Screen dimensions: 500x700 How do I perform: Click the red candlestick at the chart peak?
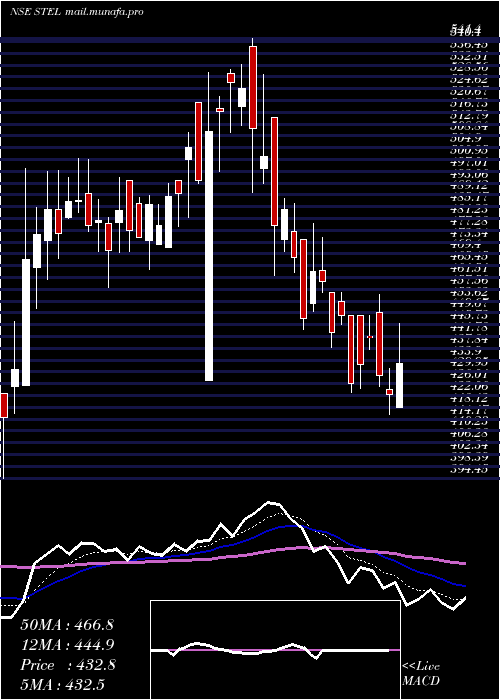point(253,88)
